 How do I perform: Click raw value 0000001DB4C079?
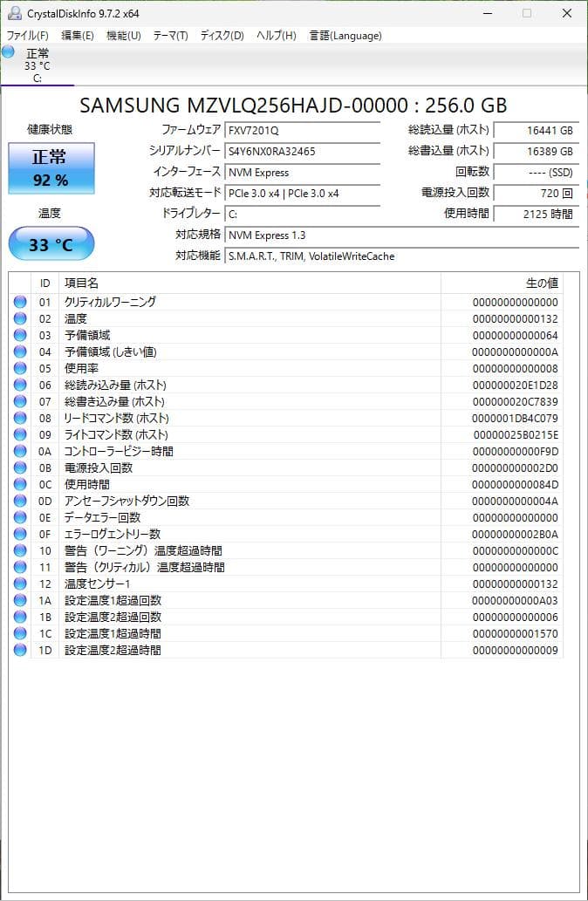point(515,419)
